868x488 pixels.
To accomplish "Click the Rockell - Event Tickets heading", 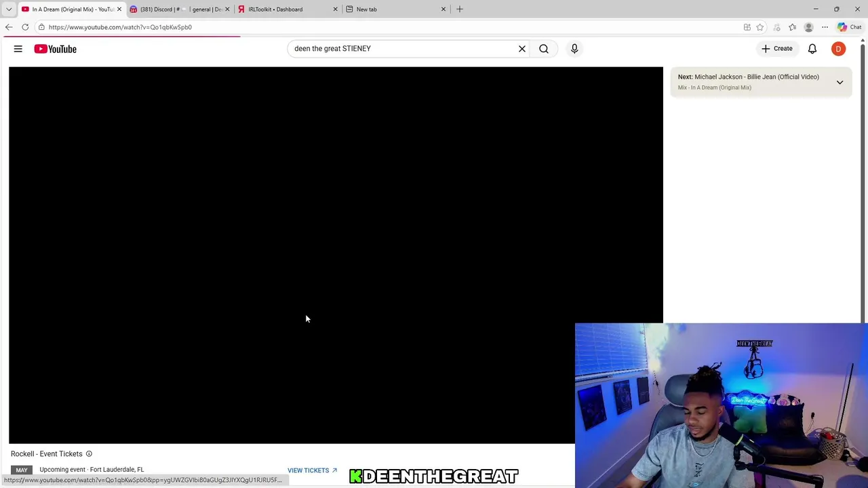I will coord(47,454).
